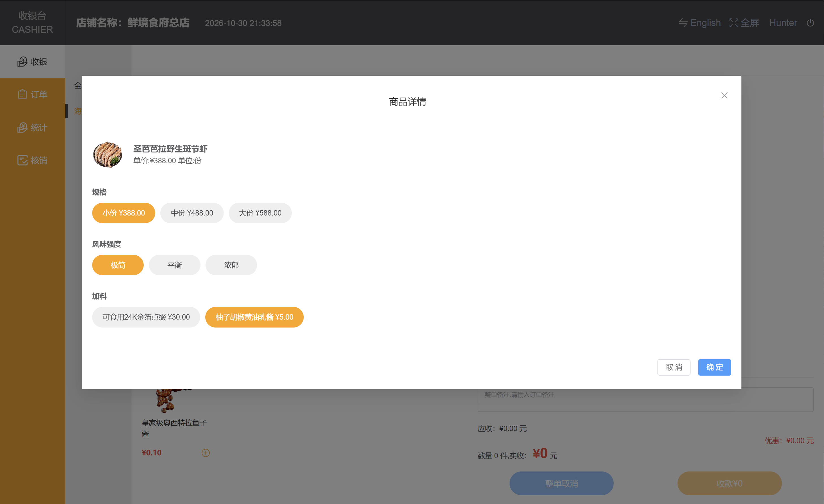Click the shrimp product thumbnail

tap(107, 154)
